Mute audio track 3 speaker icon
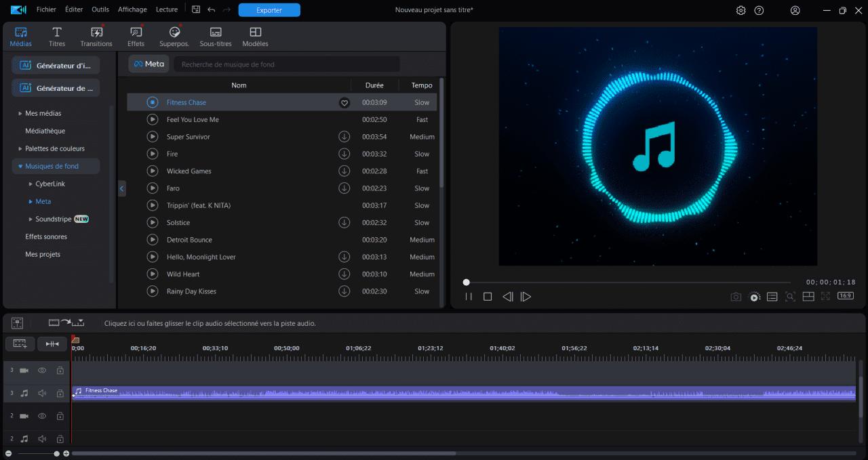 (42, 393)
